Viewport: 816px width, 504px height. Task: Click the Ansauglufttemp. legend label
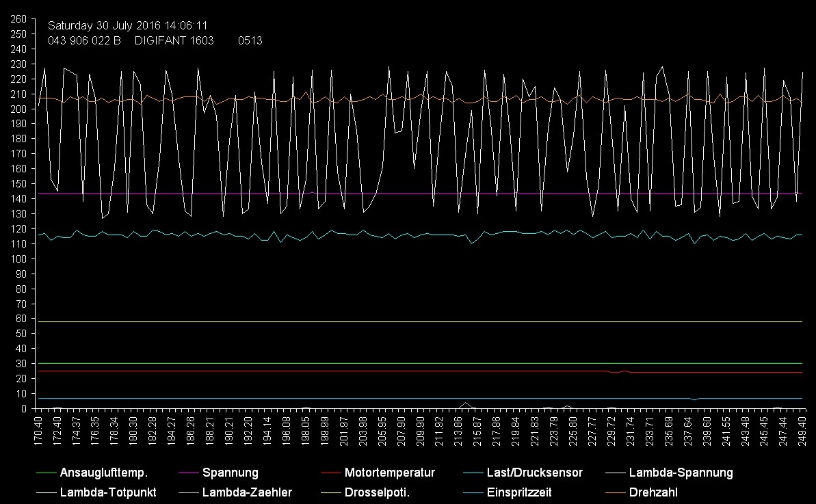tap(104, 473)
